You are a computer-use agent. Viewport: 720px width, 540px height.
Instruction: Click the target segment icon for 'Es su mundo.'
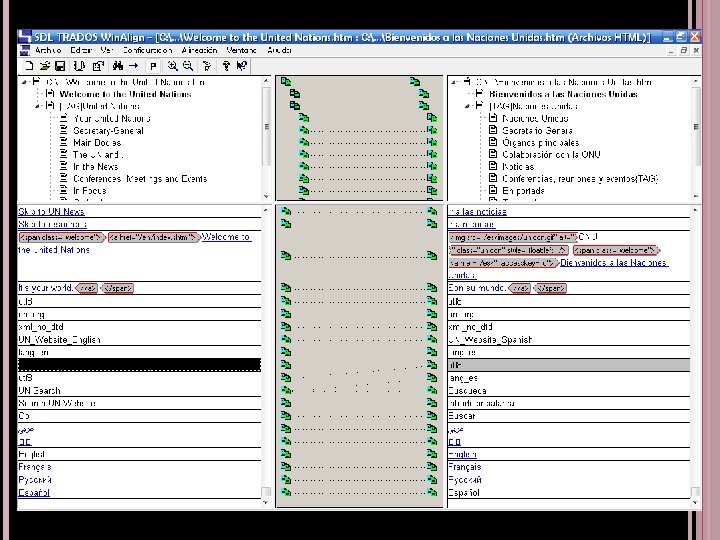point(432,288)
